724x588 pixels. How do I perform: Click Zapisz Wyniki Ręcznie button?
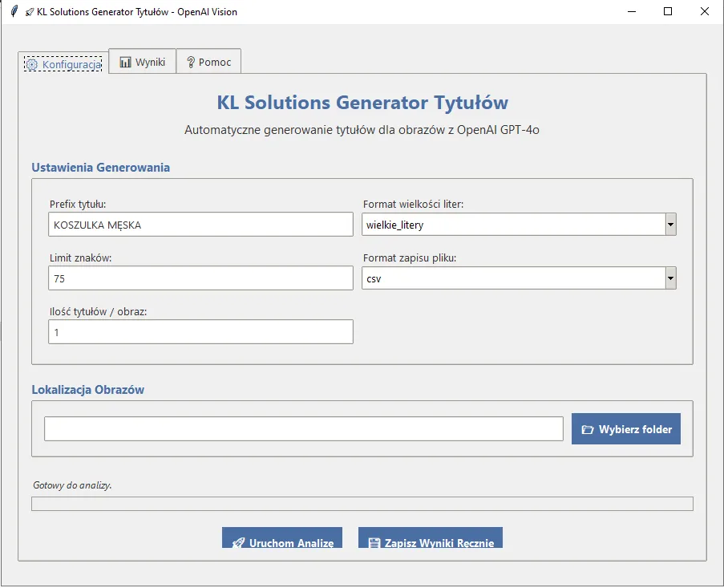point(431,538)
